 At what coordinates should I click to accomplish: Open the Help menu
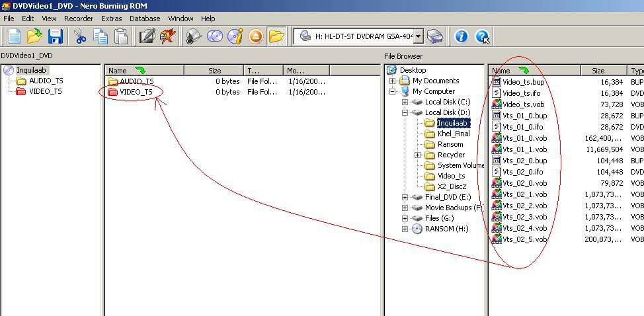pyautogui.click(x=208, y=19)
